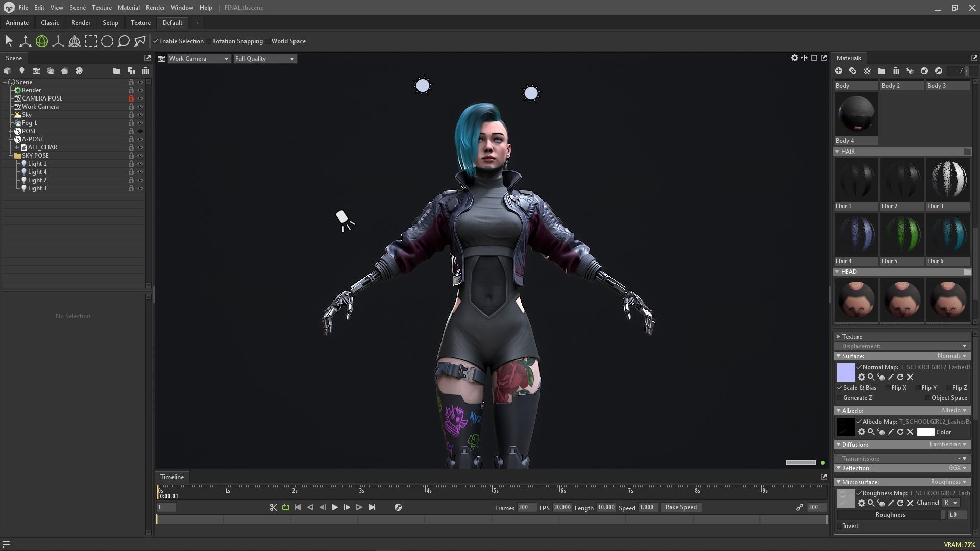Add a new workspace with plus tab
Image resolution: width=980 pixels, height=551 pixels.
(x=197, y=23)
